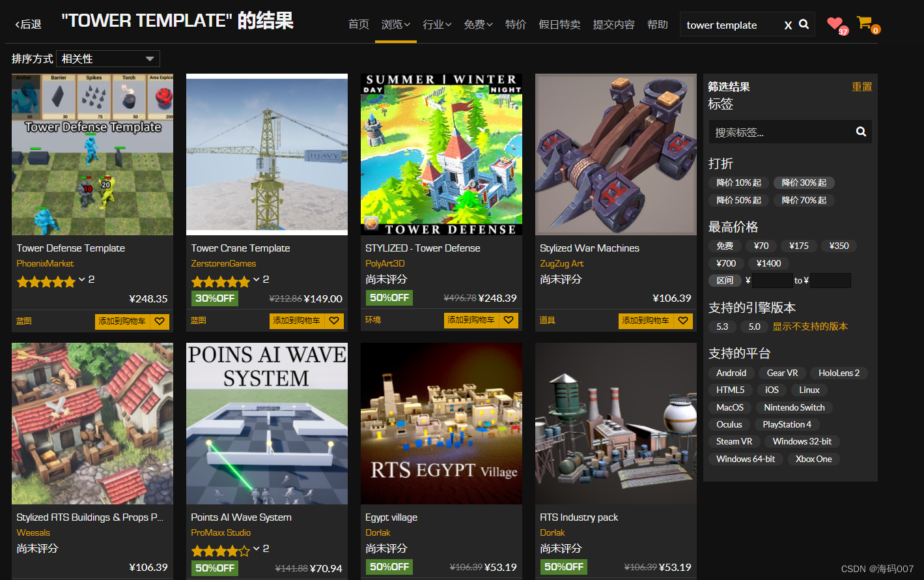Toggle the 降价 10% 起 discount filter
This screenshot has height=580, width=924.
coord(738,182)
